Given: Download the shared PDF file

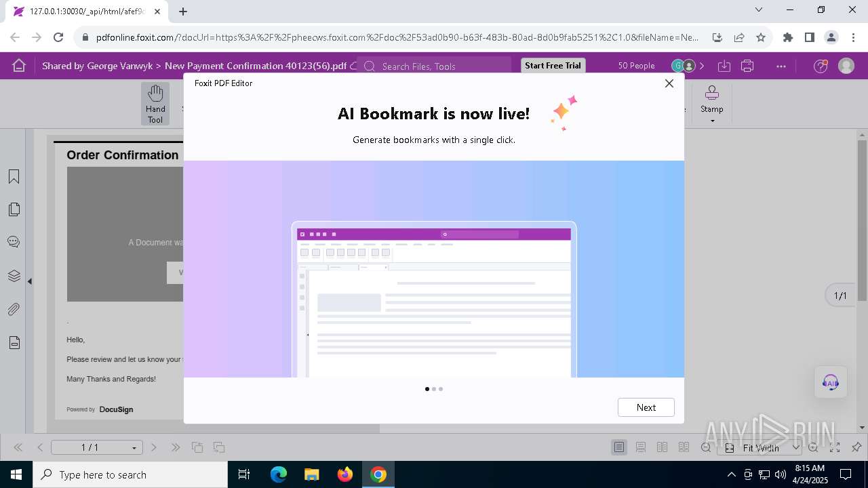Looking at the screenshot, I should (724, 66).
